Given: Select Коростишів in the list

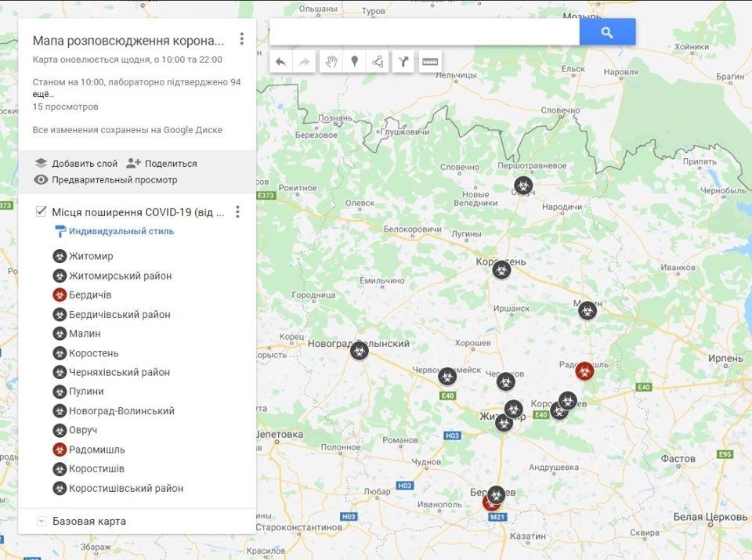Looking at the screenshot, I should point(96,469).
